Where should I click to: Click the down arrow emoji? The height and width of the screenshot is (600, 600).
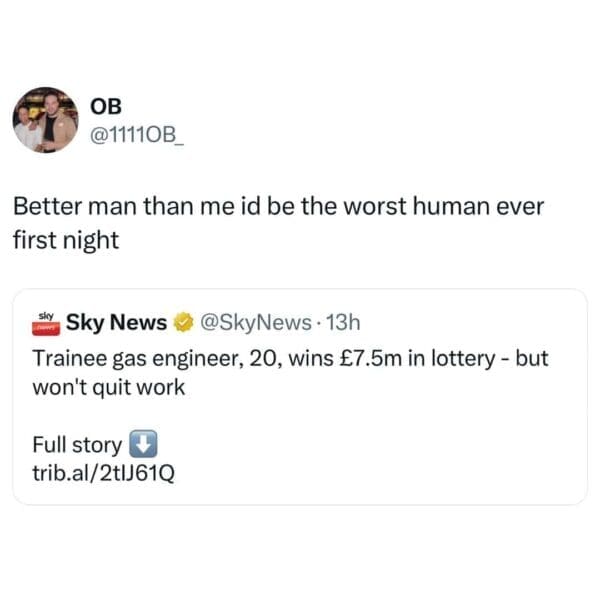(x=143, y=444)
